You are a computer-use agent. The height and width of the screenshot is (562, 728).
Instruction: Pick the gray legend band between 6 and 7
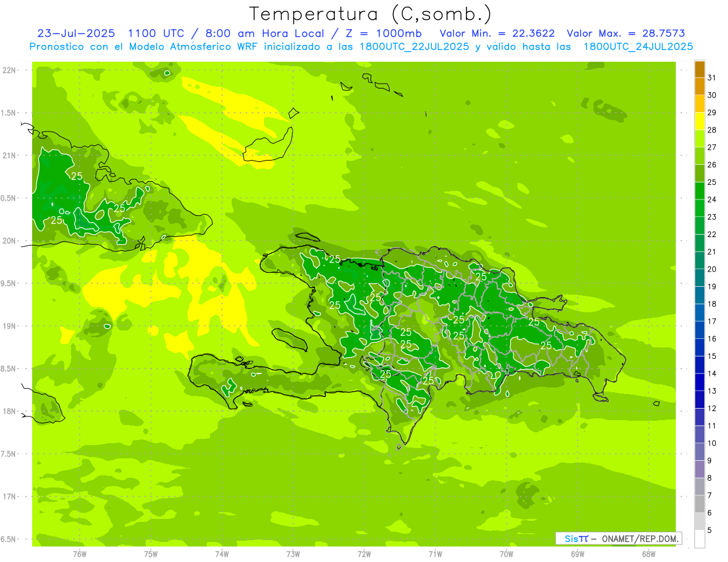click(x=699, y=504)
